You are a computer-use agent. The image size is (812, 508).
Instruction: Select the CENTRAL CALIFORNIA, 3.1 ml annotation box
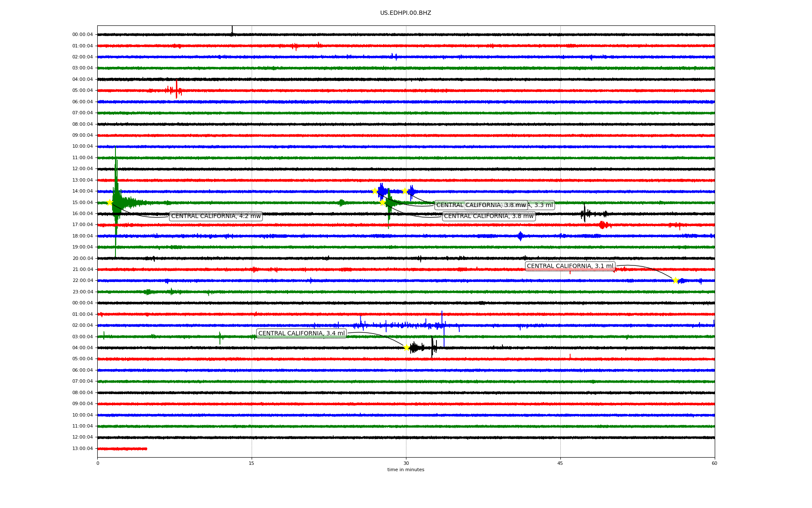(570, 266)
